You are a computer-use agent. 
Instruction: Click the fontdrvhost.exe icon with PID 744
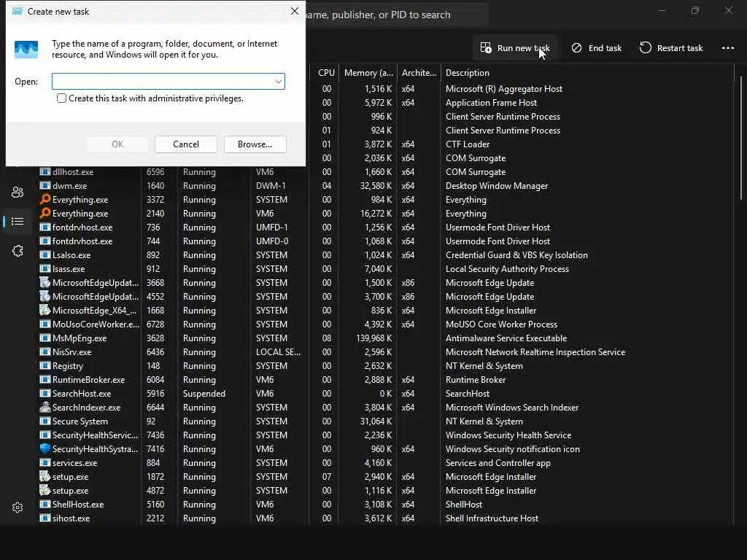[44, 241]
